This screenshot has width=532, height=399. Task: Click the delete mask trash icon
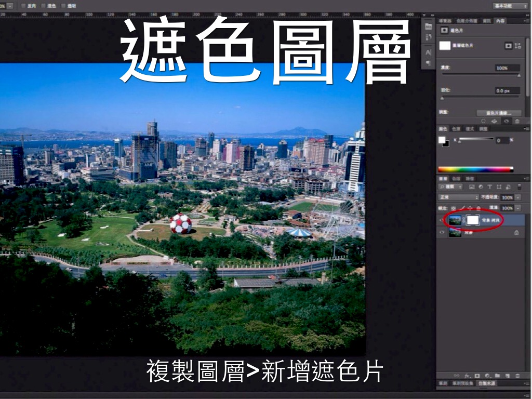click(517, 121)
